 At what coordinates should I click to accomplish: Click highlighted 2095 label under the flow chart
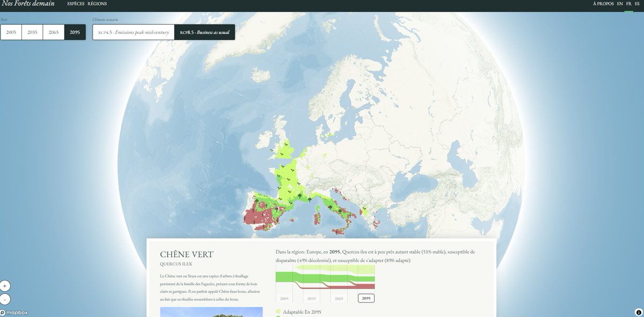pos(366,298)
